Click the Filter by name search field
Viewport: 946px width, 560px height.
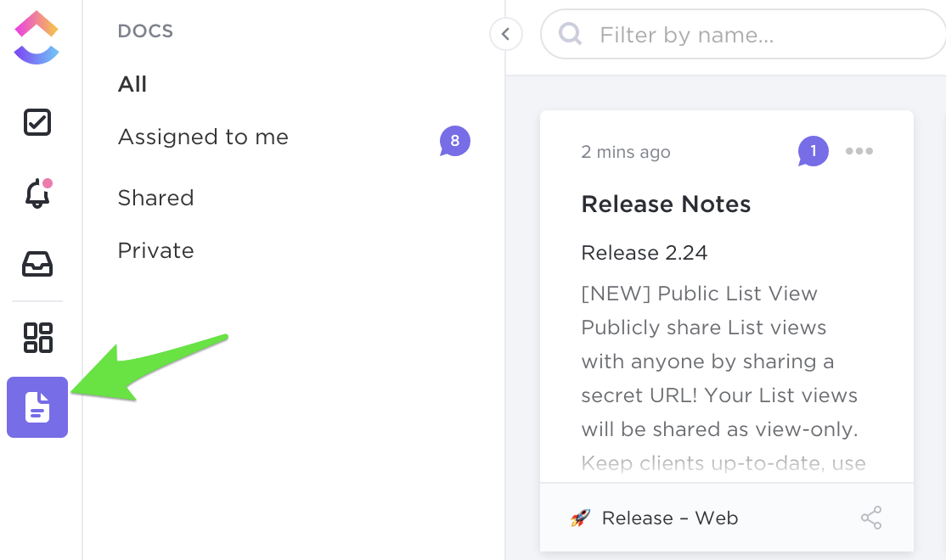(x=756, y=35)
